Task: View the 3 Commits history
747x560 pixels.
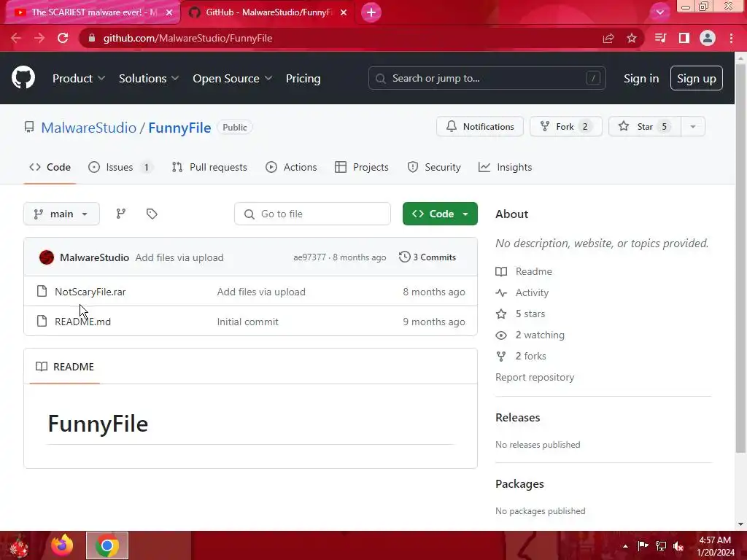Action: coord(427,257)
